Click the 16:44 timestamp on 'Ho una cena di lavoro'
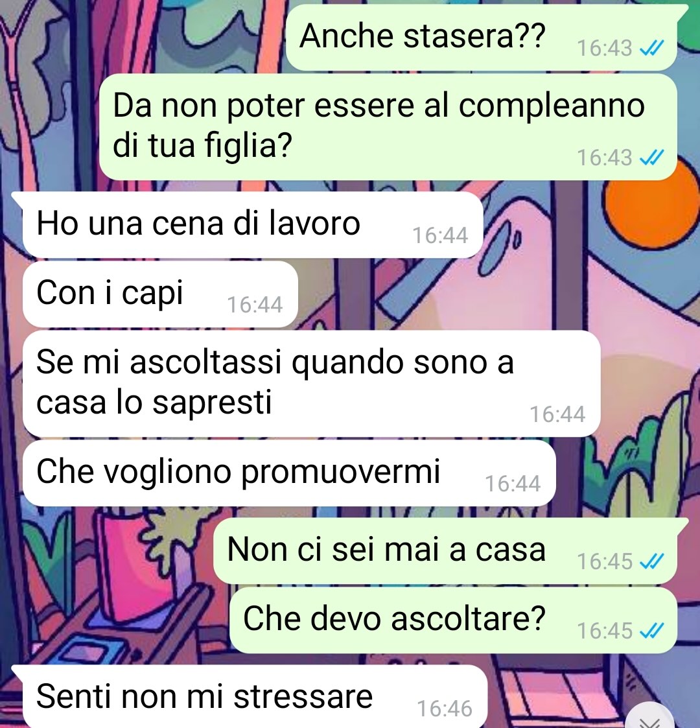The width and height of the screenshot is (700, 728). (440, 235)
